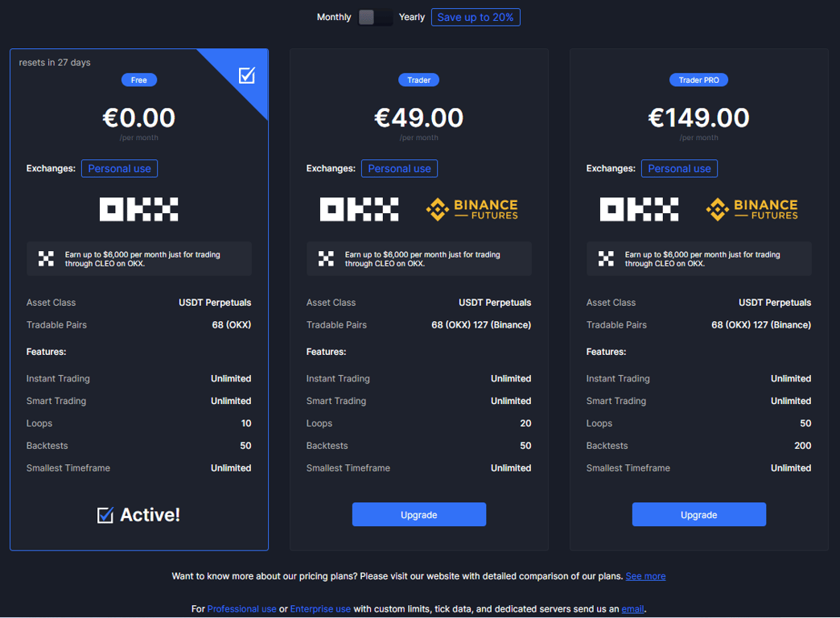Viewport: 840px width, 618px height.
Task: Open the Professional use link
Action: click(x=241, y=609)
